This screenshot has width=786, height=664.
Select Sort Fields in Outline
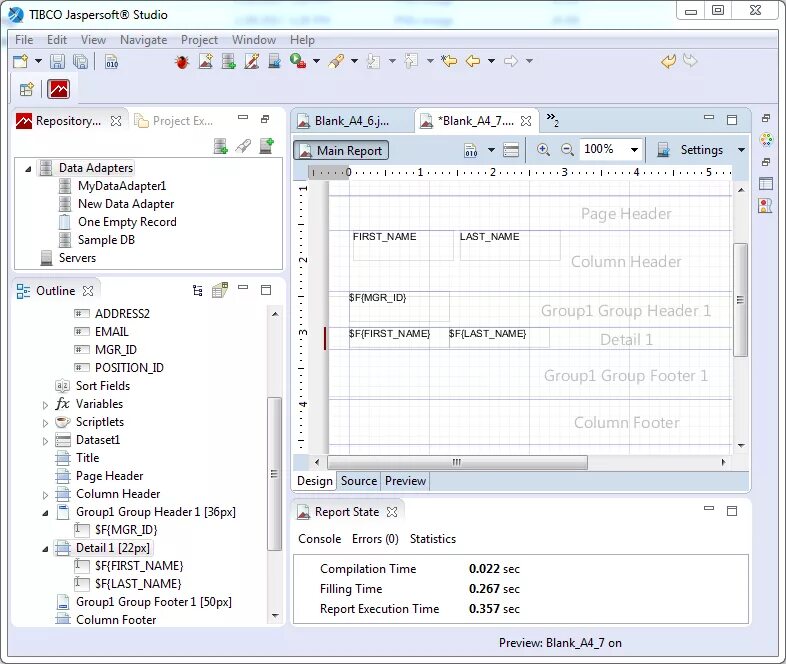(103, 386)
